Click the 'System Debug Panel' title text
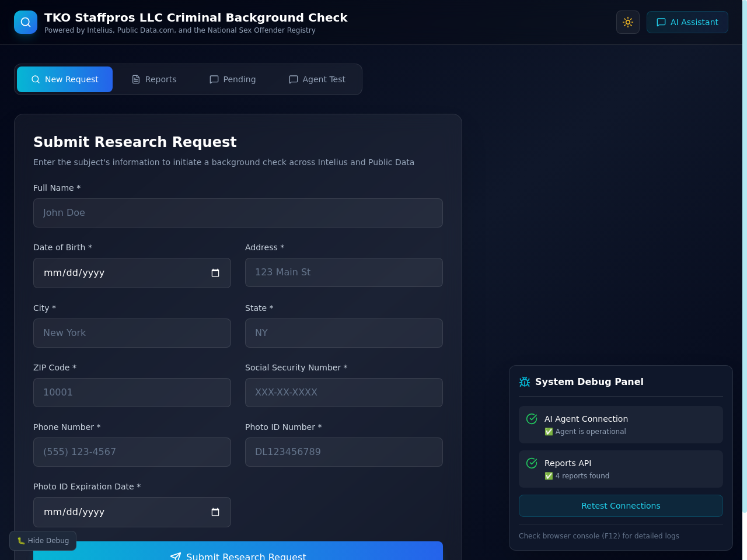This screenshot has height=560, width=747. pyautogui.click(x=589, y=382)
